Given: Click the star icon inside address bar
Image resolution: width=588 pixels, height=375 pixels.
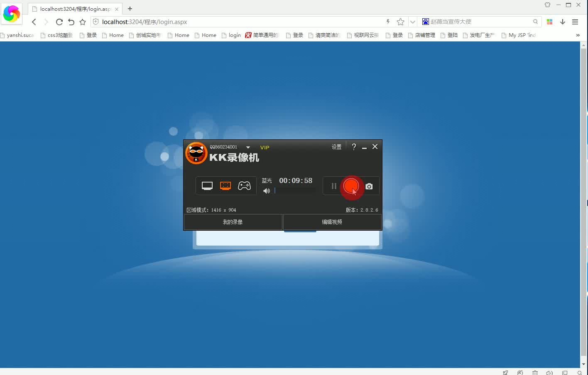Looking at the screenshot, I should pos(400,22).
